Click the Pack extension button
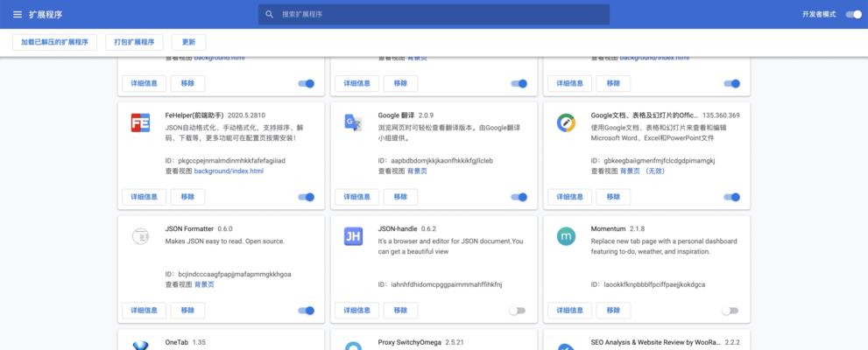868x350 pixels. tap(134, 42)
